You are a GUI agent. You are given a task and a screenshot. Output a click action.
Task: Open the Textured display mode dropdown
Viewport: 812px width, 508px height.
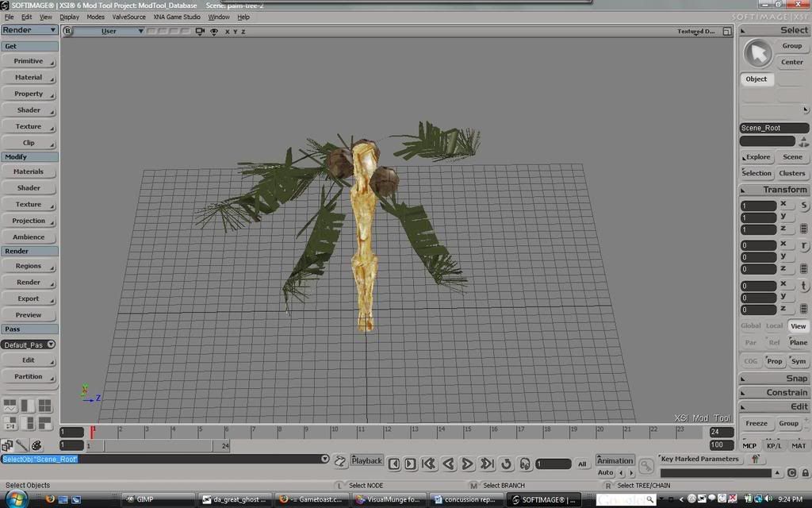696,32
